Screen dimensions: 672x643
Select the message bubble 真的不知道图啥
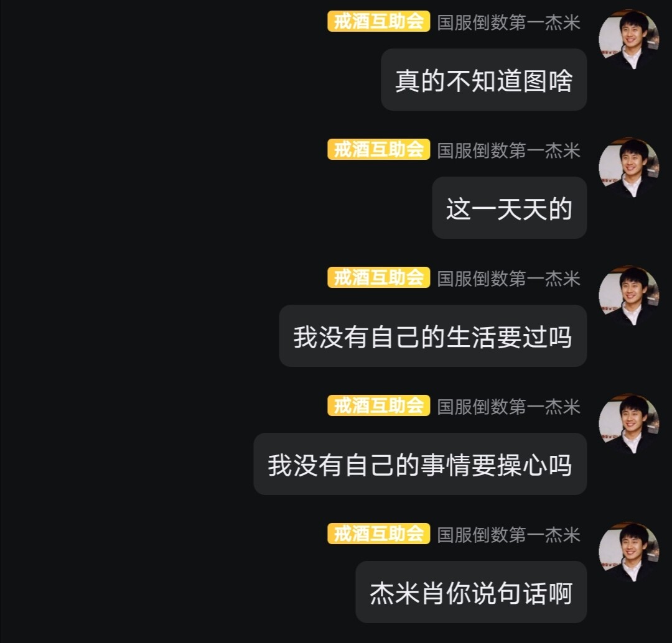[484, 80]
